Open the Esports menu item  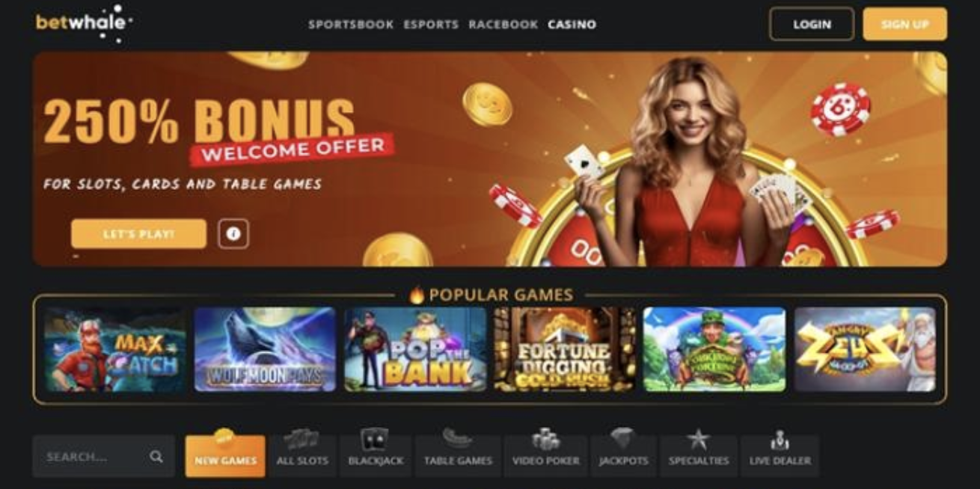coord(431,25)
